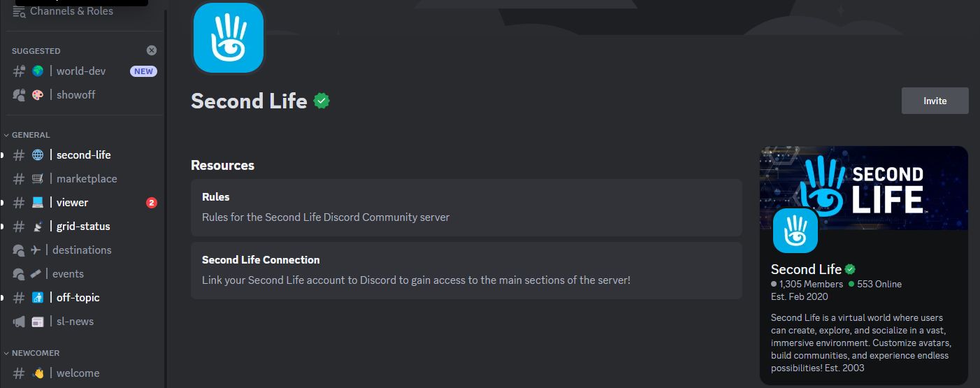
Task: Open the Rules resource card
Action: click(x=466, y=207)
